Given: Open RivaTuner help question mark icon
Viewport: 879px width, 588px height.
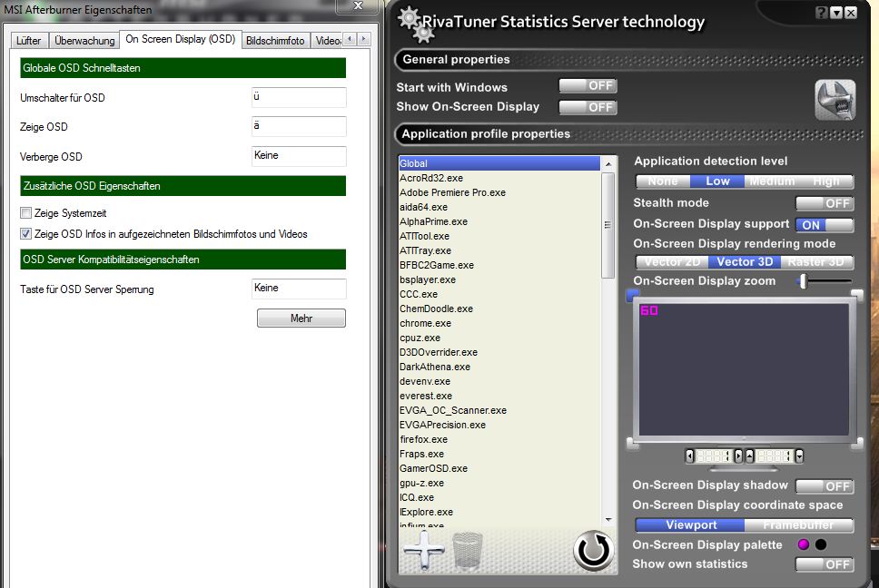Looking at the screenshot, I should pos(821,13).
